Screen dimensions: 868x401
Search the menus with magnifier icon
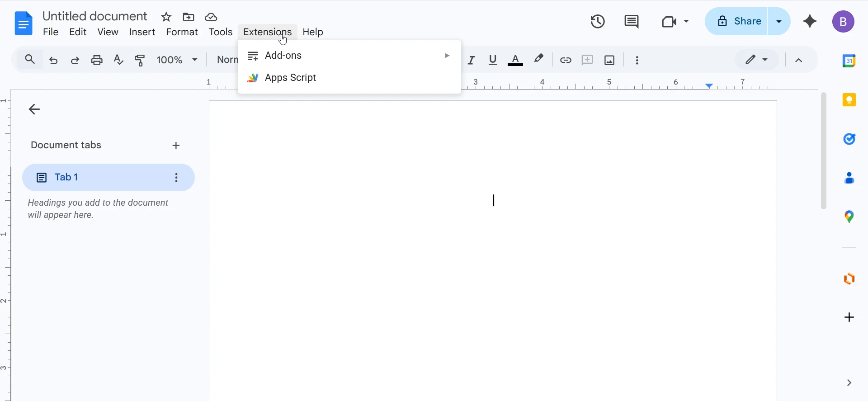(30, 60)
